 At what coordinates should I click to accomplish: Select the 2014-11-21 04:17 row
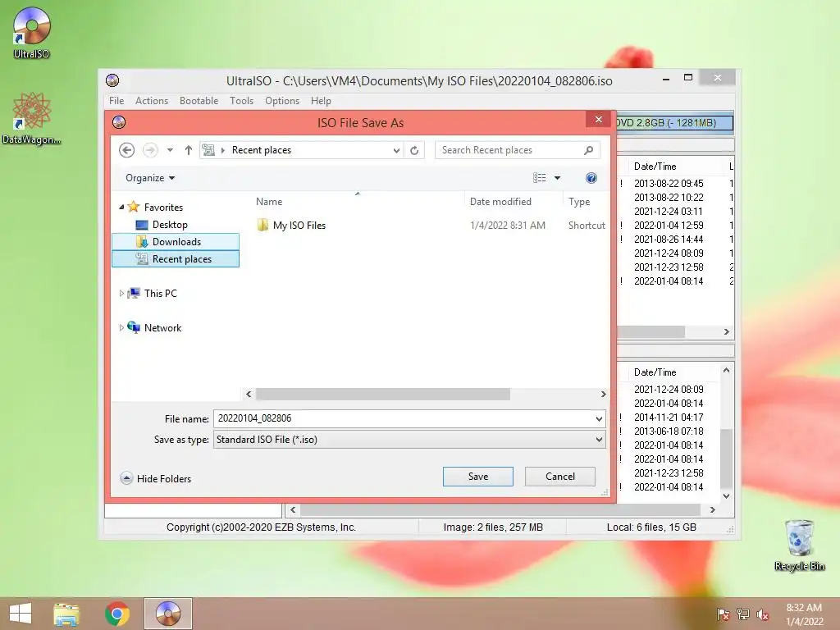pos(669,418)
